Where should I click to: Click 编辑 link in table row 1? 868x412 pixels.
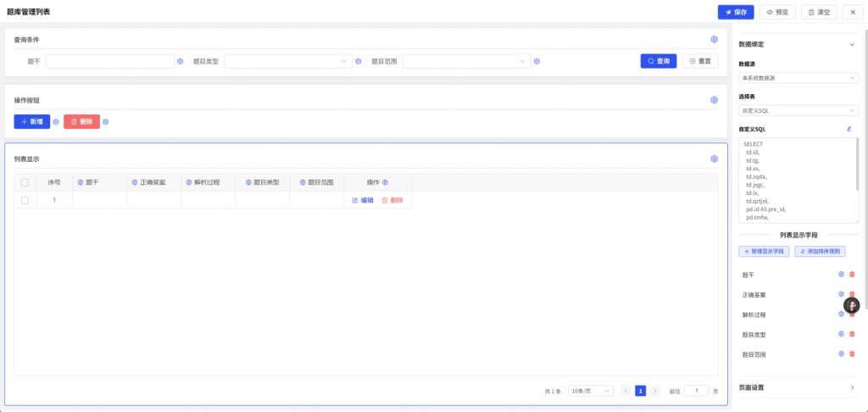click(x=363, y=200)
